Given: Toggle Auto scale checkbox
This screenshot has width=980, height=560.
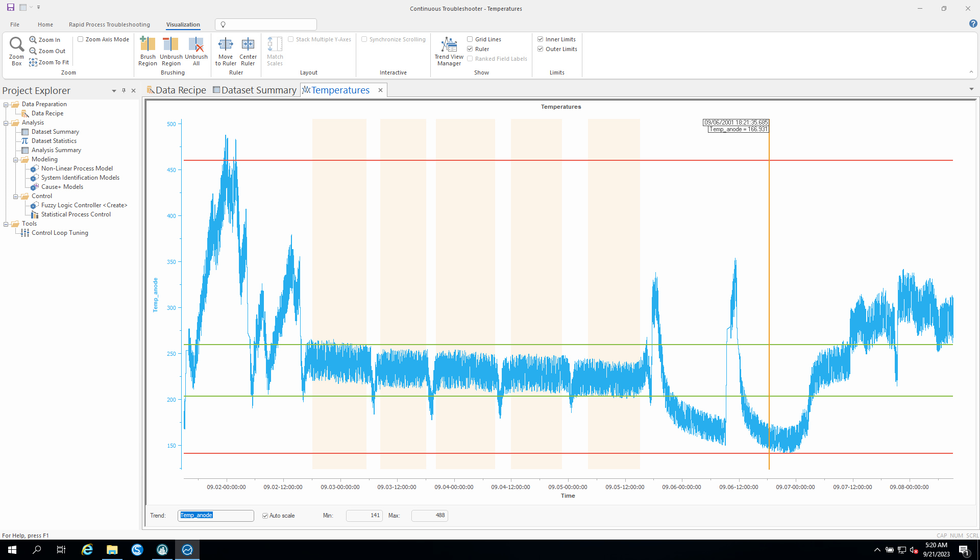Looking at the screenshot, I should (265, 516).
